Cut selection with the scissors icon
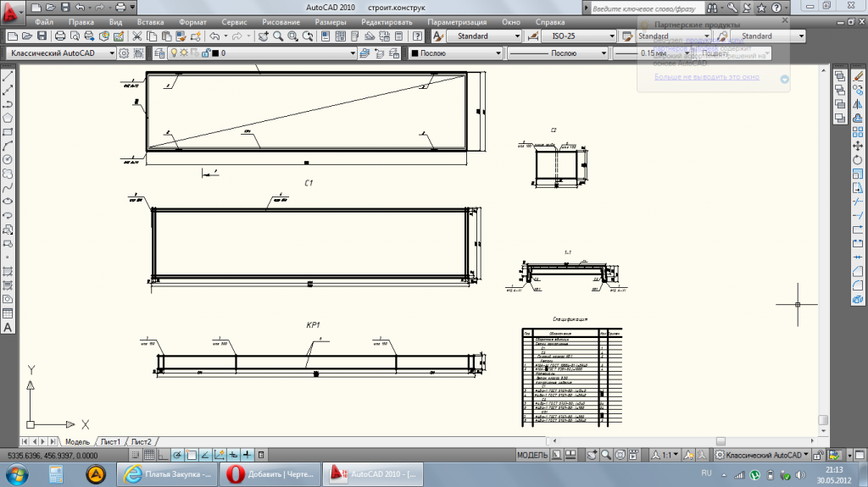This screenshot has width=868, height=487. [x=136, y=36]
